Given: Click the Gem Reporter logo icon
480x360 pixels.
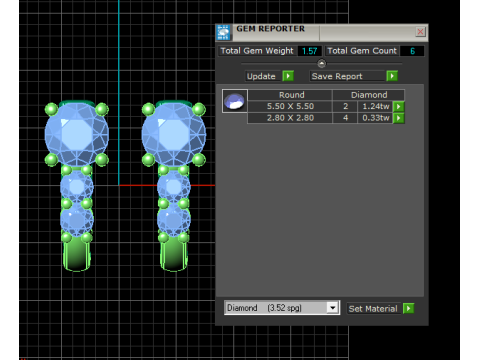Looking at the screenshot, I should point(223,33).
